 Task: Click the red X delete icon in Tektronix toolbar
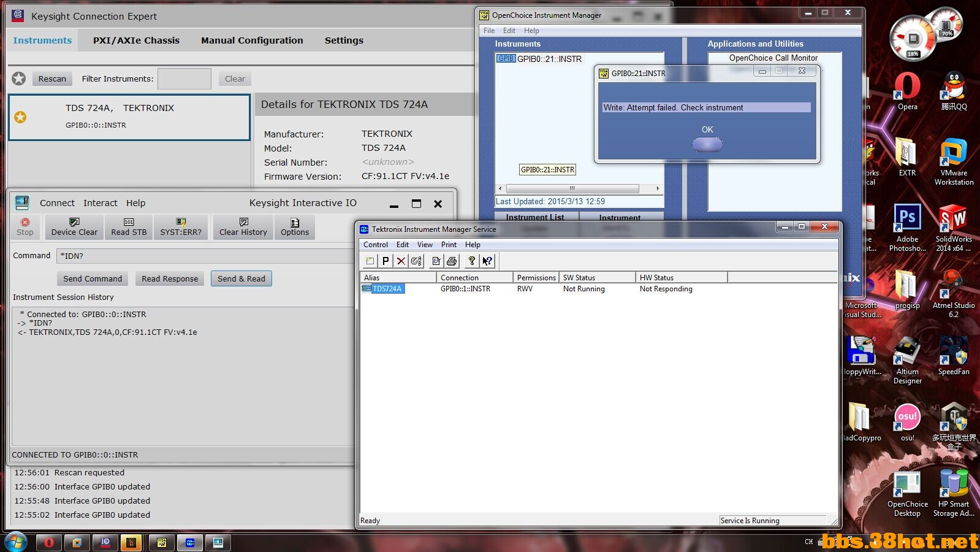point(401,261)
